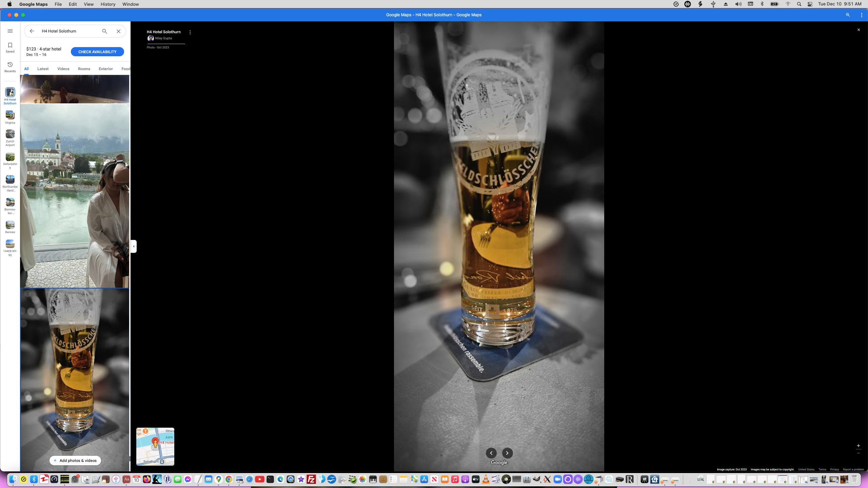The height and width of the screenshot is (488, 868).
Task: Open the main hamburger menu
Action: point(10,30)
